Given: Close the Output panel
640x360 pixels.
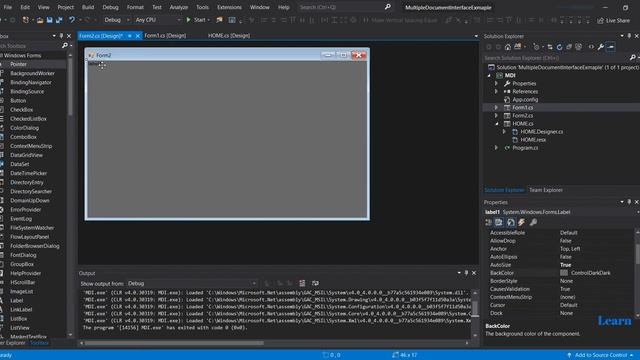Looking at the screenshot, I should [474, 273].
